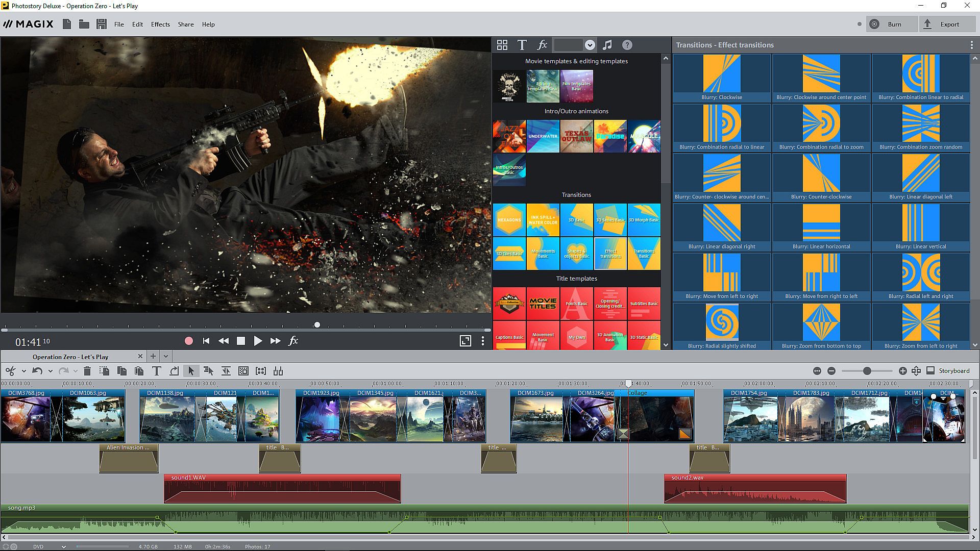Select the single object mouse mode arrow
This screenshot has width=980, height=551.
(191, 371)
